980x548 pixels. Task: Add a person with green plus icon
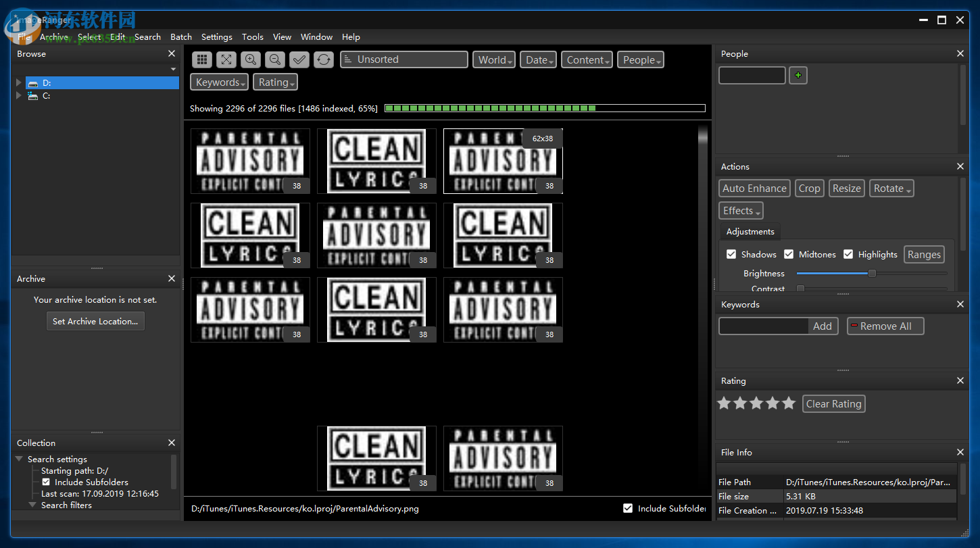(798, 76)
